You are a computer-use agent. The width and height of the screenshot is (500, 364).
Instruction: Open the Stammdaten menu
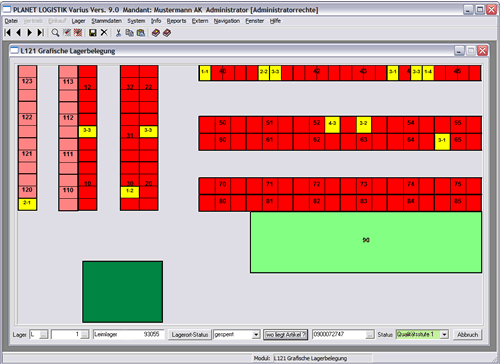[107, 21]
